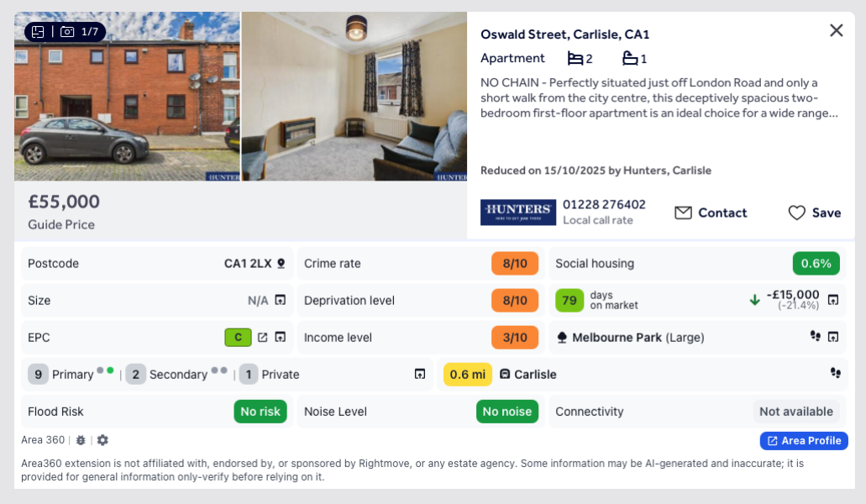Click the gallery icon on the main photo
This screenshot has width=866, height=504.
point(38,30)
